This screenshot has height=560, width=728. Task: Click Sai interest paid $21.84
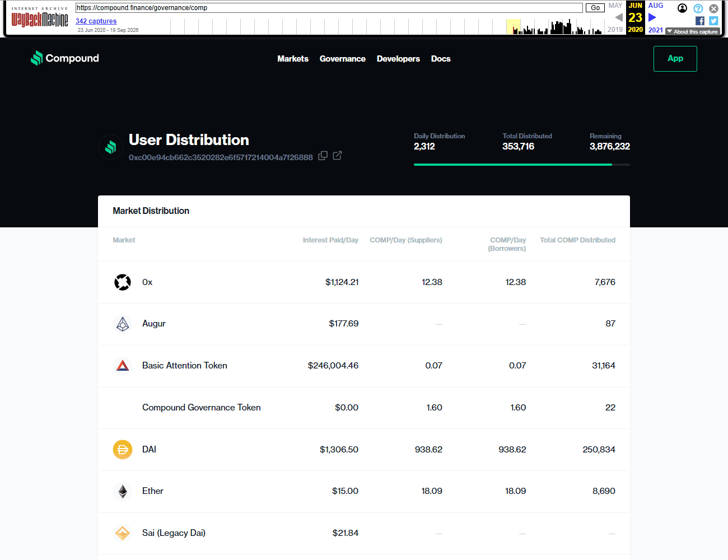point(346,533)
